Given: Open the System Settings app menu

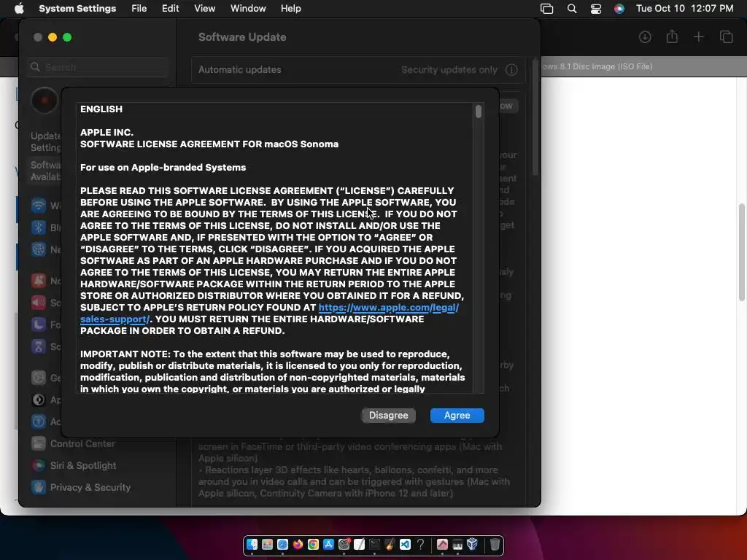Looking at the screenshot, I should point(77,9).
